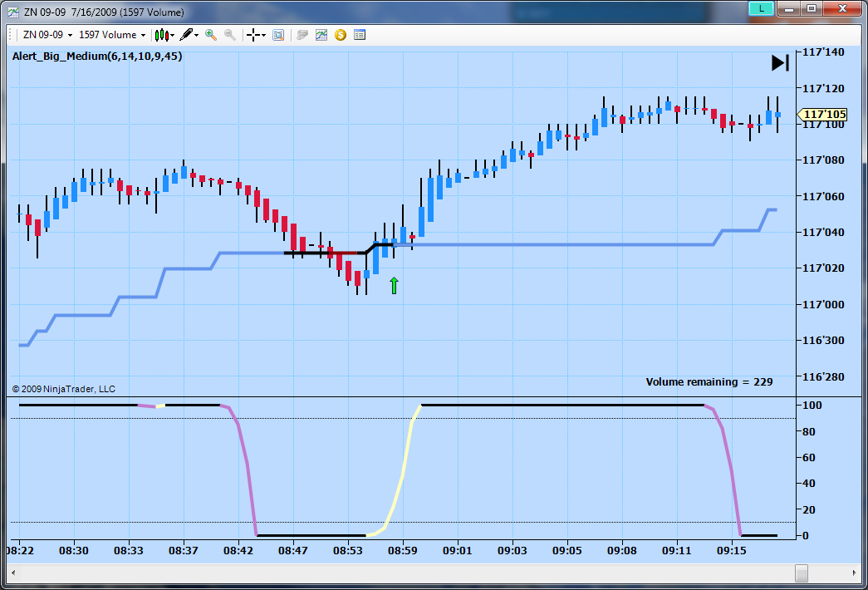
Task: Click the horizontal scrollbar right arrow
Action: click(854, 573)
